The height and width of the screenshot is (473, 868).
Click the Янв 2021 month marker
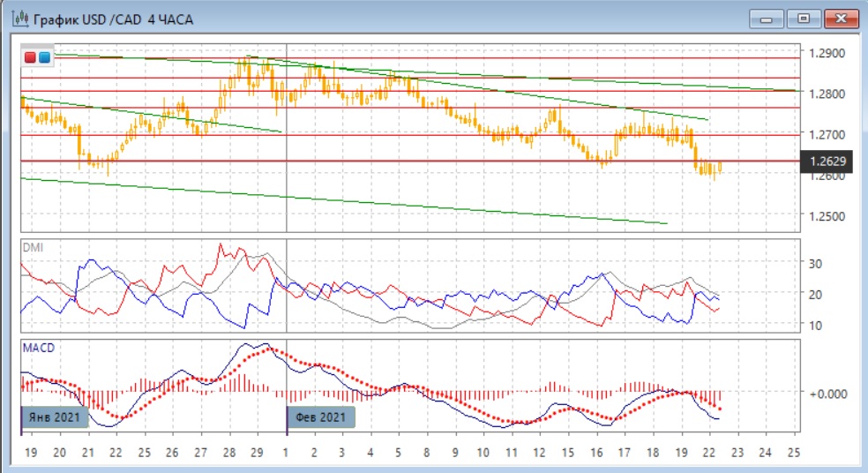55,417
